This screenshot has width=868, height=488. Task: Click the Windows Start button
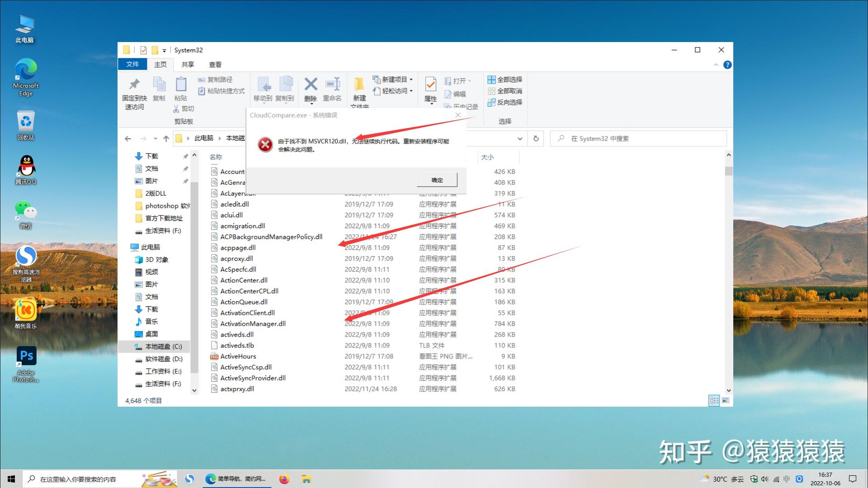(11, 479)
